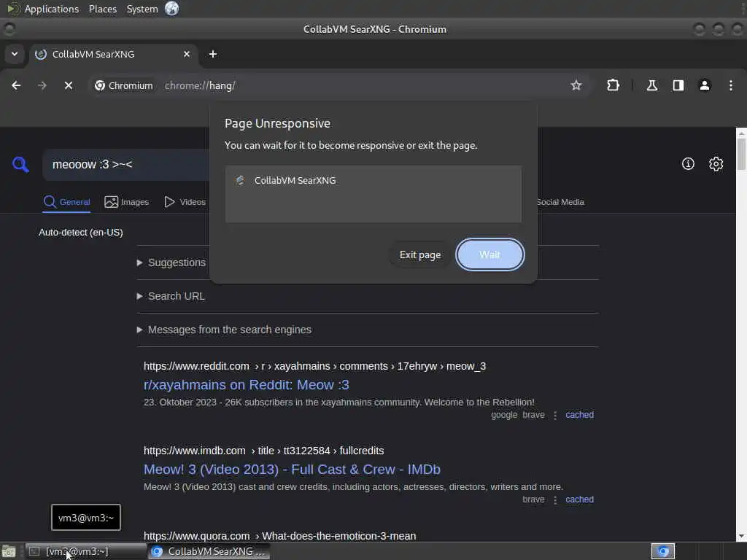
Task: Go back with the browser back arrow
Action: [x=16, y=86]
